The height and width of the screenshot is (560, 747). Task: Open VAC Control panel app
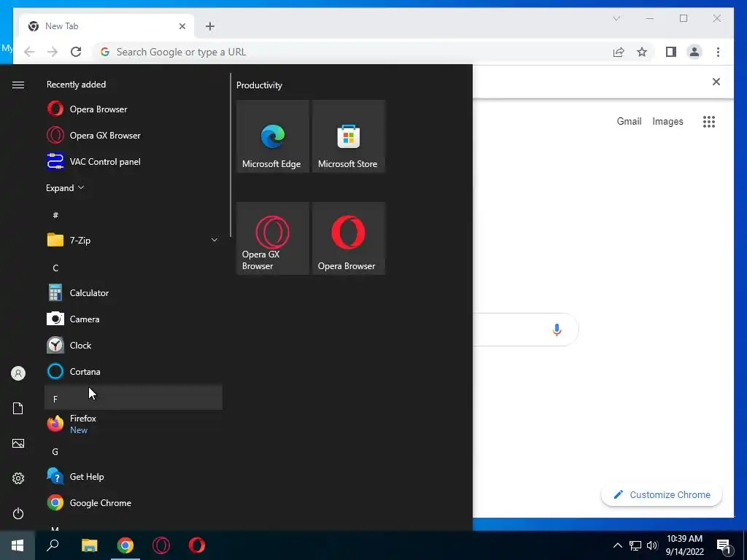point(133,161)
